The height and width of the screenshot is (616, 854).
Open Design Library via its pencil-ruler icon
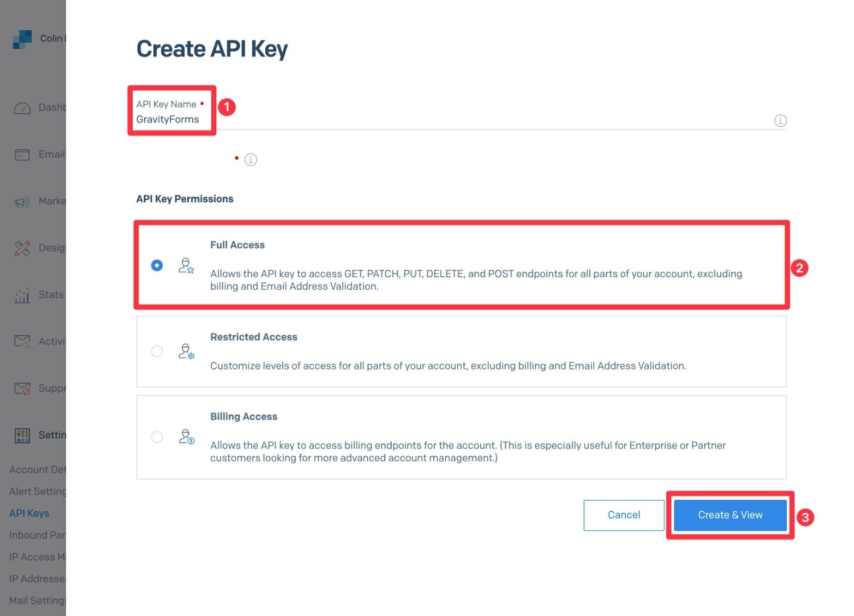22,248
